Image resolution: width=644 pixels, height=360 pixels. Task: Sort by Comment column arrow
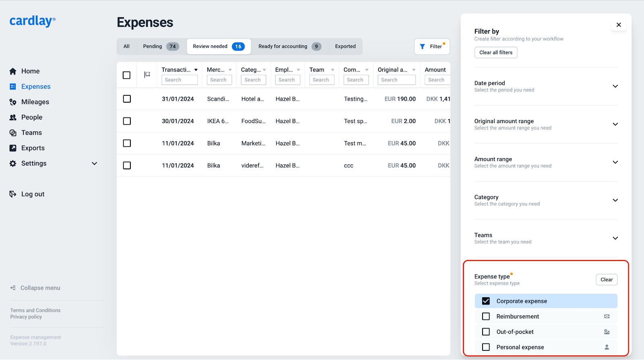367,70
